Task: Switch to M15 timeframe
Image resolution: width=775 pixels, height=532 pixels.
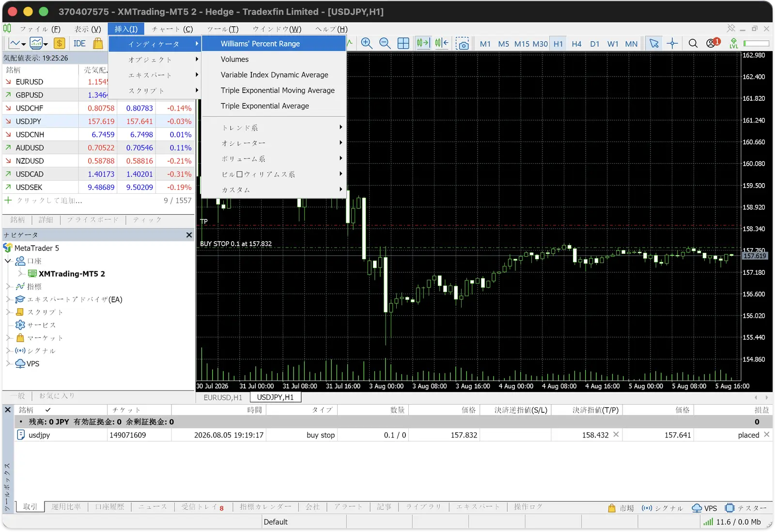Action: [x=522, y=44]
